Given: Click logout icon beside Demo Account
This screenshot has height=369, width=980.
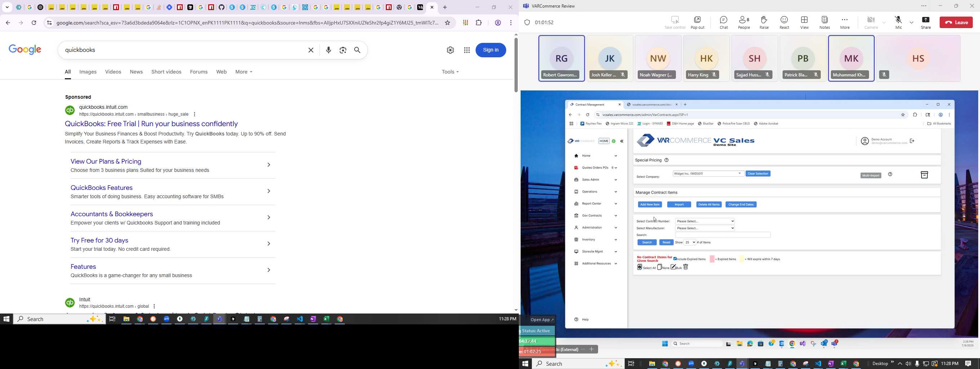Looking at the screenshot, I should click(x=912, y=141).
